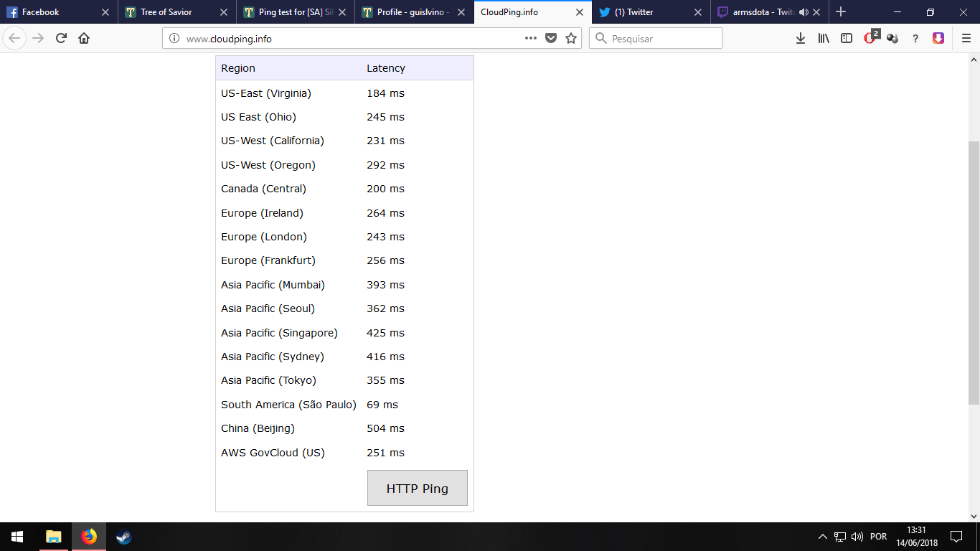Toggle the sidebar view
The image size is (980, 551).
click(847, 39)
